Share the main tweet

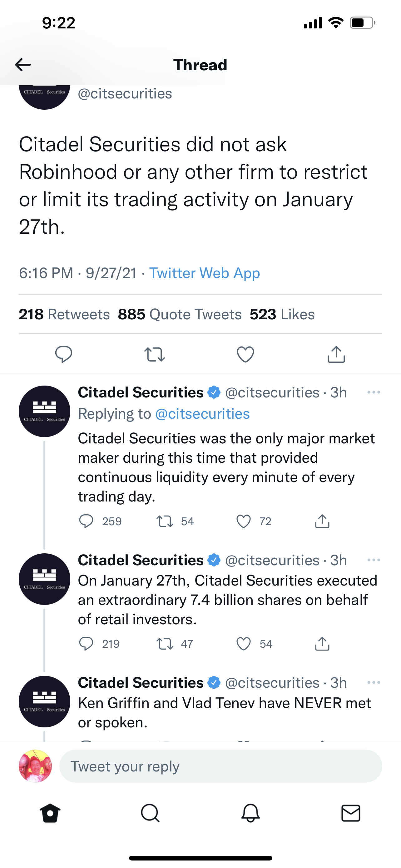tap(336, 354)
